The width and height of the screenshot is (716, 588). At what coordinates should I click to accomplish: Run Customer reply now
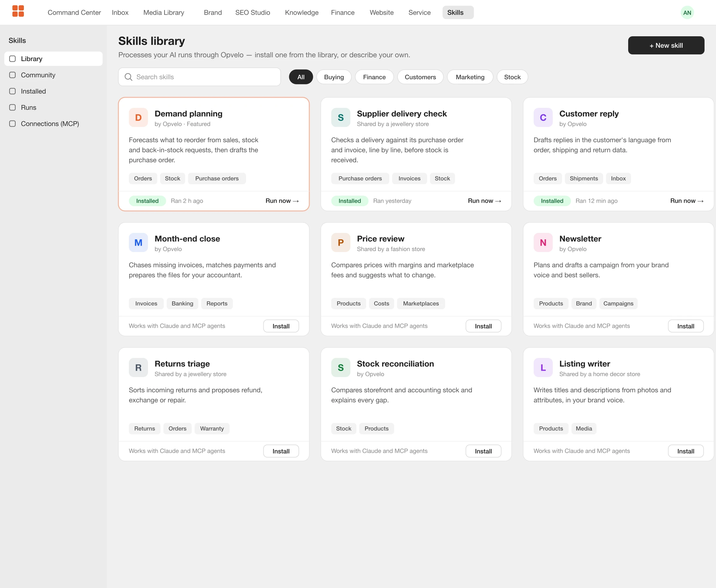coord(686,201)
